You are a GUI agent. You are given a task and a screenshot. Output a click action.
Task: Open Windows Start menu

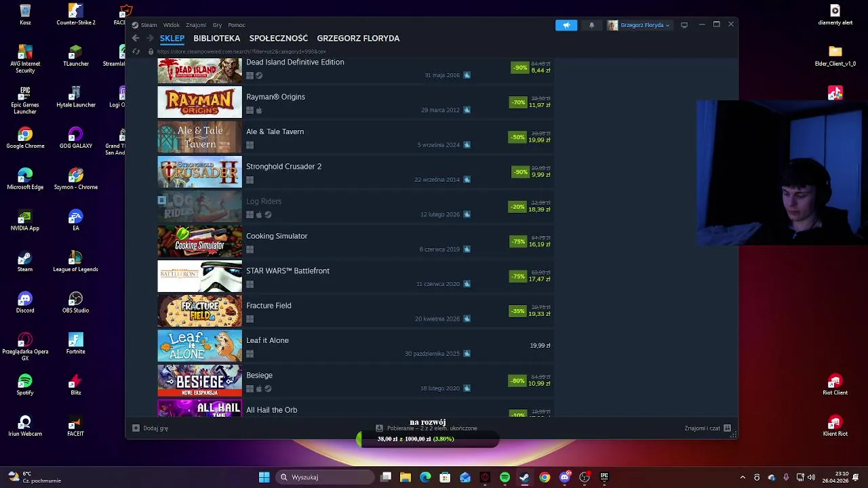(x=264, y=477)
